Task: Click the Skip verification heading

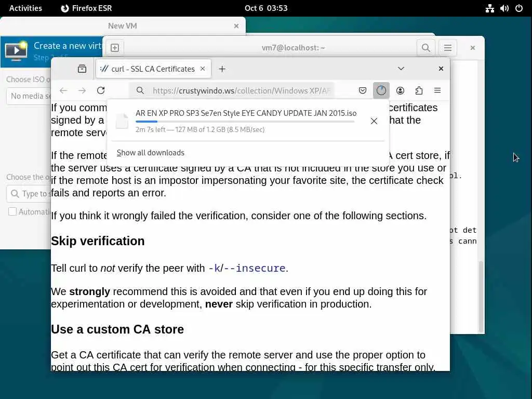Action: tap(98, 241)
